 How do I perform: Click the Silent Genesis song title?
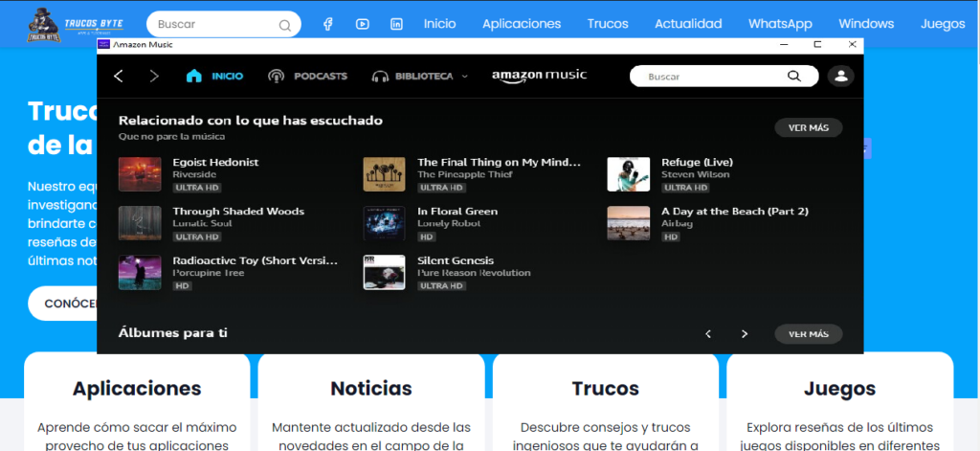click(x=456, y=260)
